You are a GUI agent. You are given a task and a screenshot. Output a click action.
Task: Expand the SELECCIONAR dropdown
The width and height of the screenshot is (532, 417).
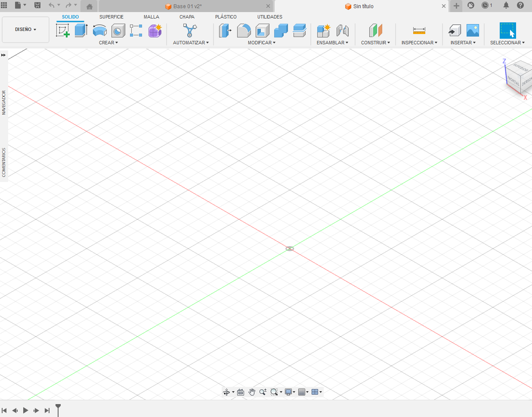(507, 43)
